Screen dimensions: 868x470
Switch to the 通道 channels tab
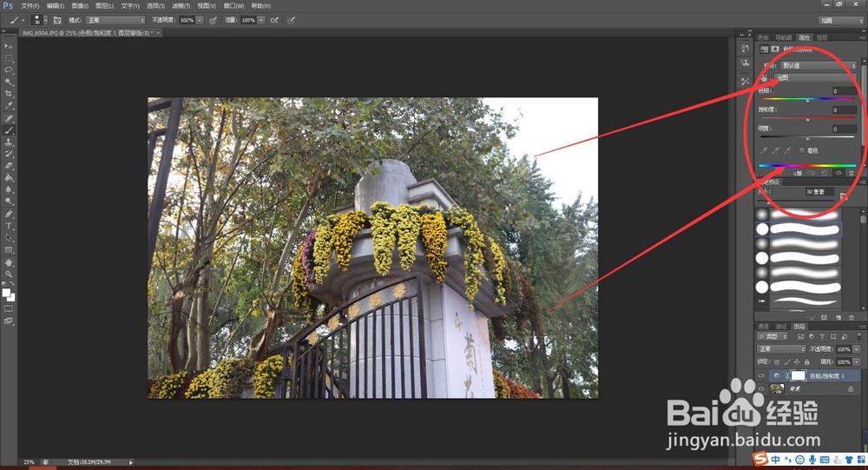pos(763,327)
